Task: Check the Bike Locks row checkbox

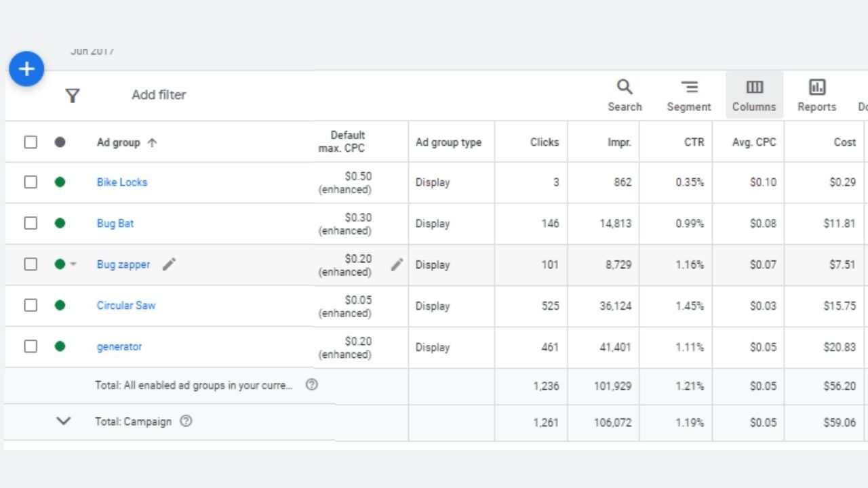Action: pos(31,182)
